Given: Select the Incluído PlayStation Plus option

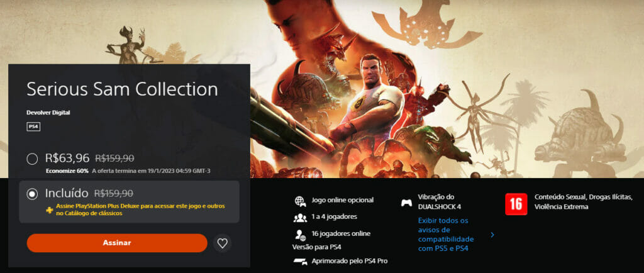Looking at the screenshot, I should (32, 194).
